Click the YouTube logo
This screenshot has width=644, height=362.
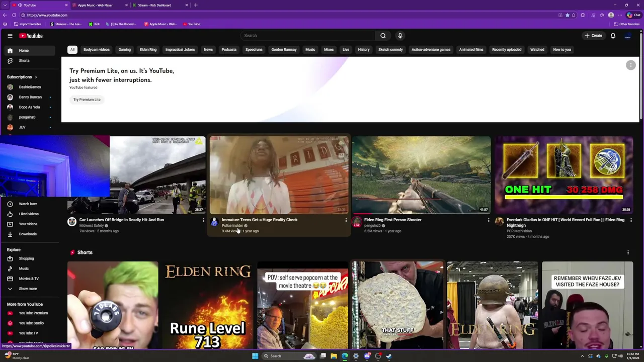point(31,36)
